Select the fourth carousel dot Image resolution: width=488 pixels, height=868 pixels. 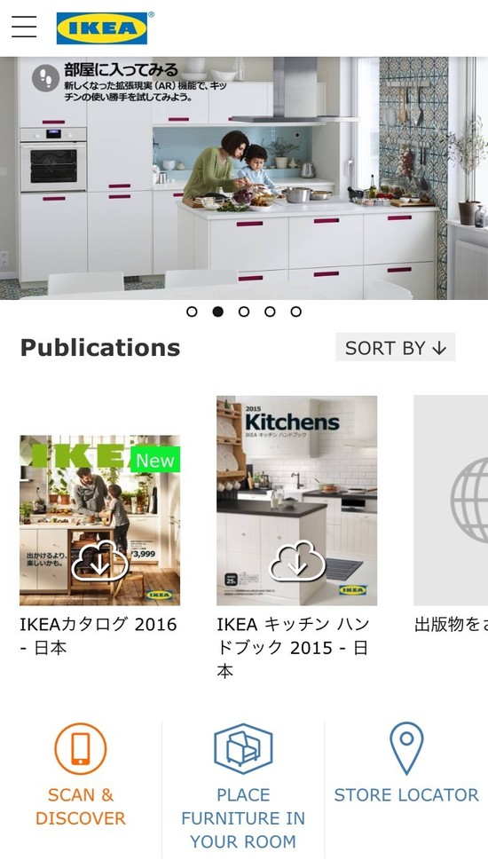point(270,312)
